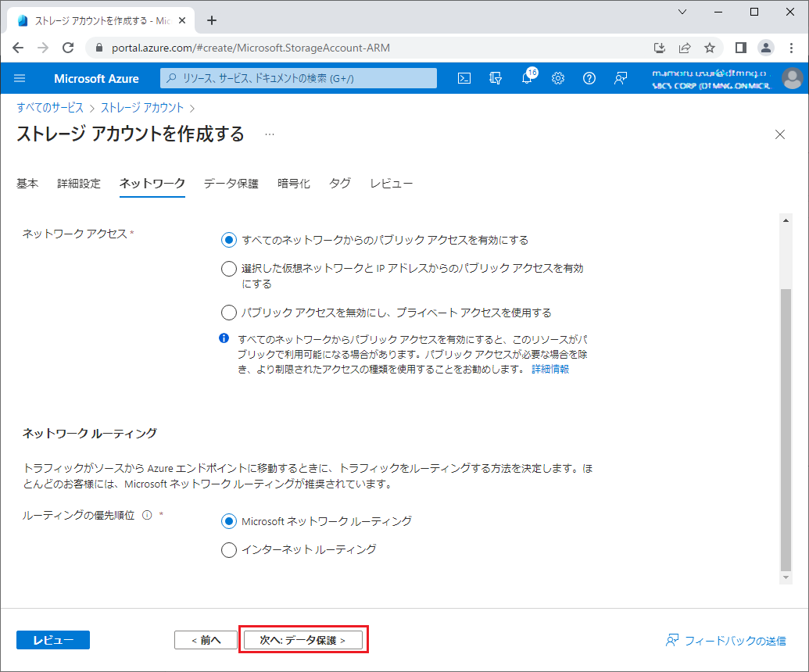Open Cloud Shell from the top bar

[464, 78]
